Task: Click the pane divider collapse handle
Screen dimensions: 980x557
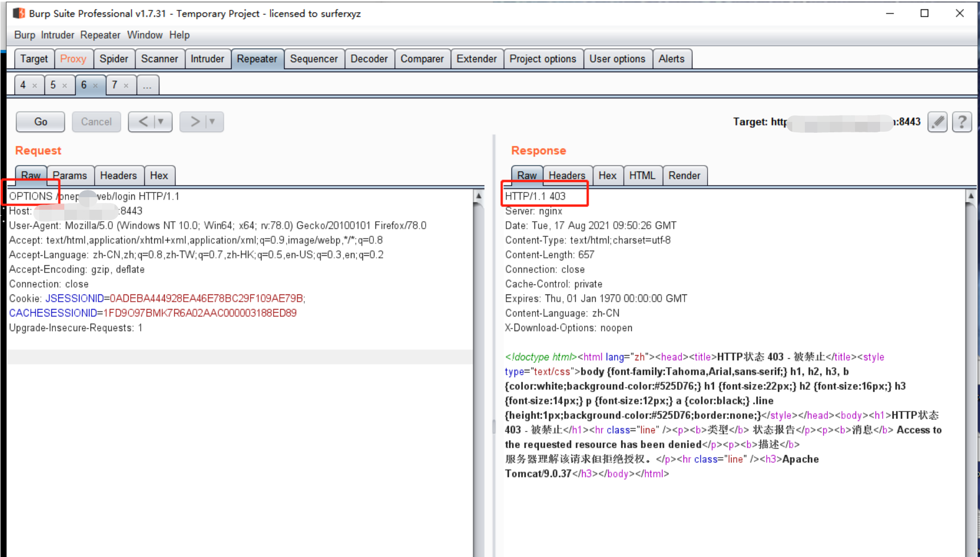Action: 494,426
